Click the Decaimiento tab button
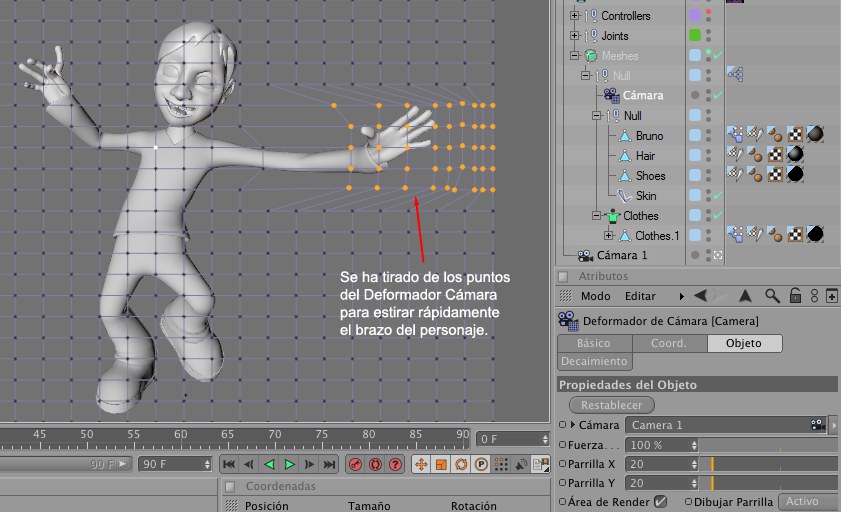The height and width of the screenshot is (512, 841). click(x=595, y=361)
